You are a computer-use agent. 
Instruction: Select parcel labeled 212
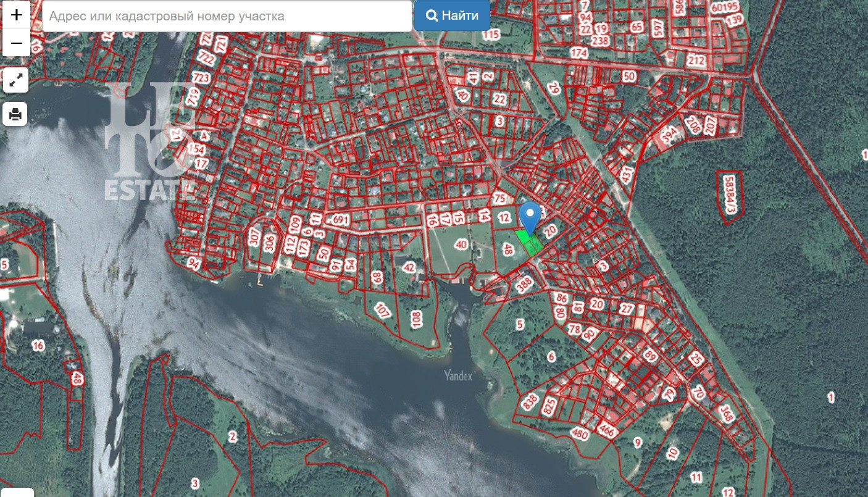tap(696, 61)
